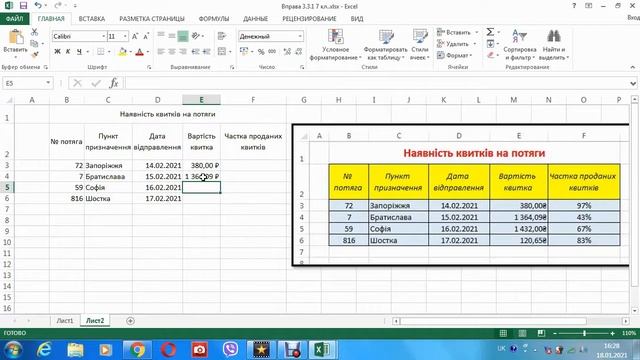Viewport: 640px width, 360px height.
Task: Decrease font size with the small A icon
Action: (146, 36)
